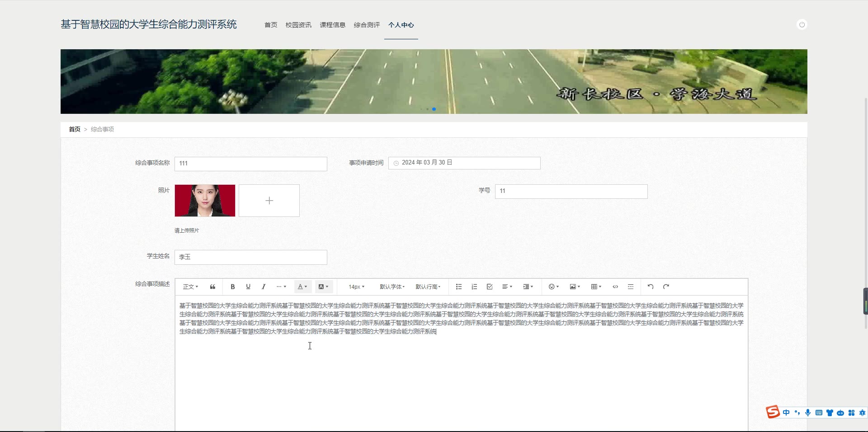The height and width of the screenshot is (432, 868).
Task: Open the 默认行高 line height dropdown
Action: click(428, 286)
